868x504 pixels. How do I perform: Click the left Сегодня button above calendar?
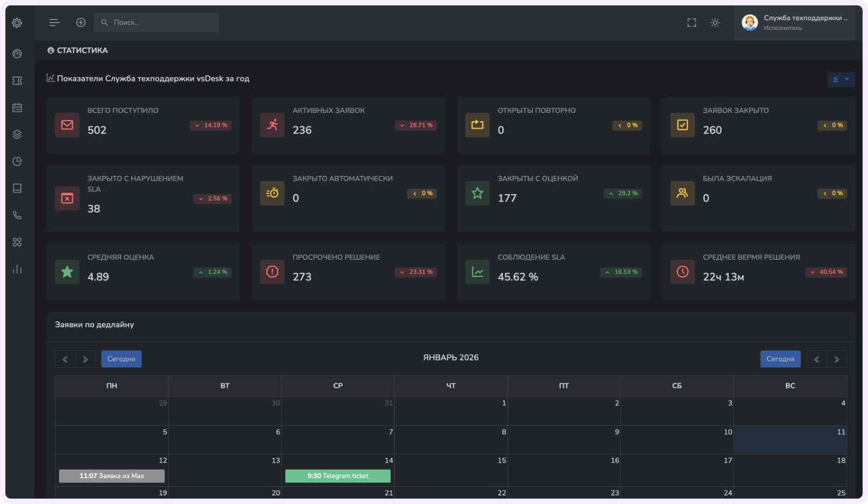(x=121, y=359)
